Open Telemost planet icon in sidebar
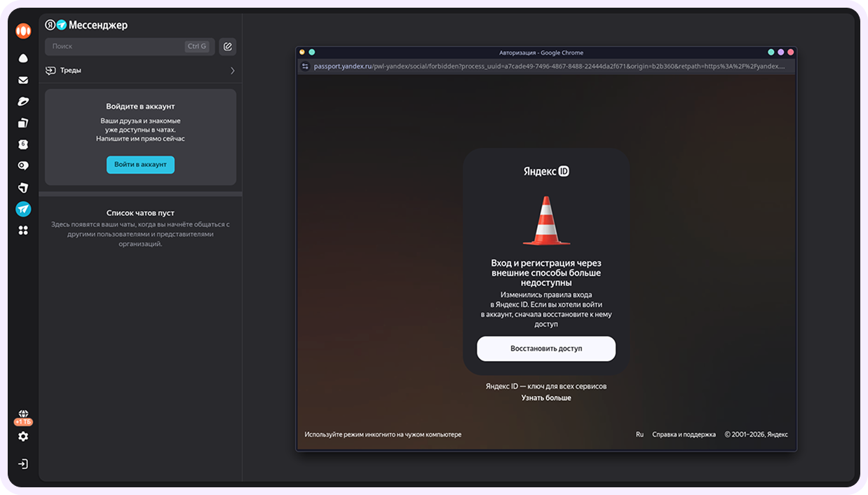This screenshot has width=868, height=495. [23, 102]
